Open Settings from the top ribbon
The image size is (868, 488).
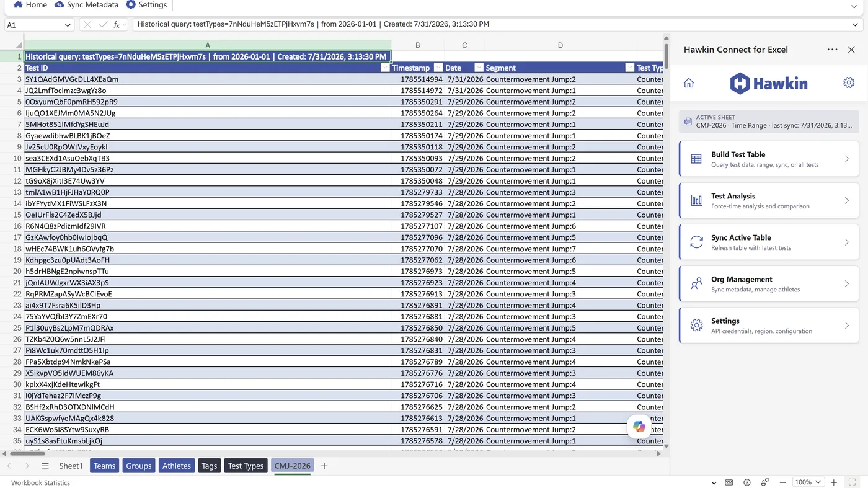[x=146, y=5]
